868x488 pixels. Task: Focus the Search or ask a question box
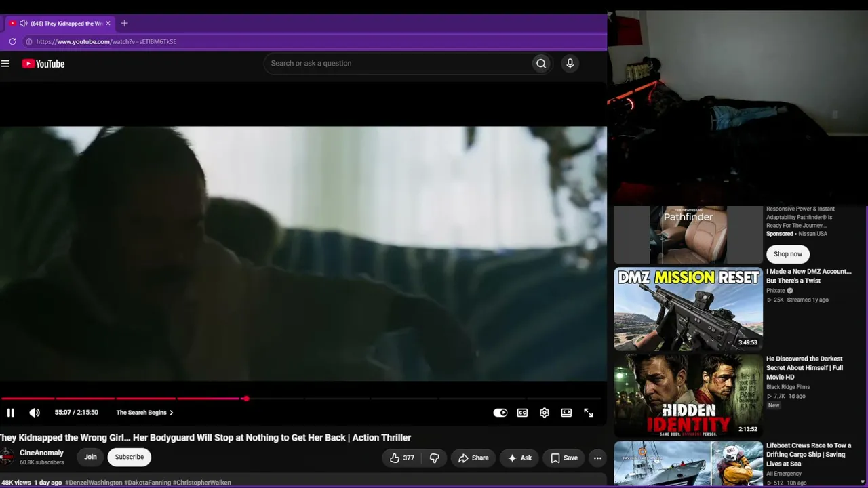click(397, 64)
